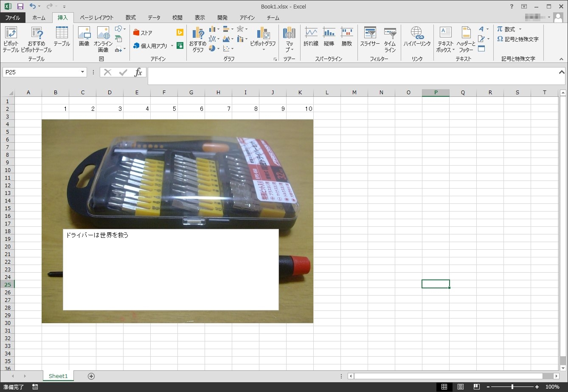Open Bing Maps add-in
568x392 pixels.
click(180, 33)
